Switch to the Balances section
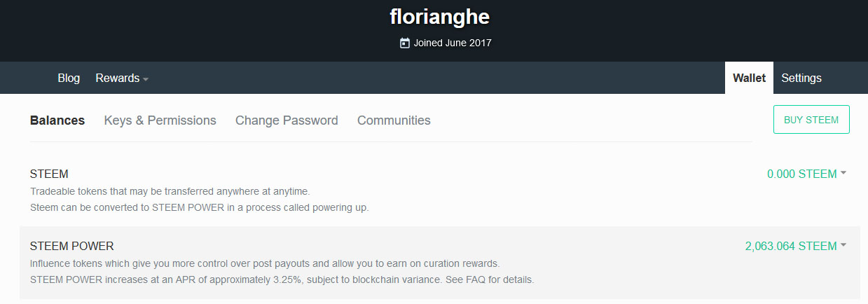The image size is (868, 304). coord(57,120)
